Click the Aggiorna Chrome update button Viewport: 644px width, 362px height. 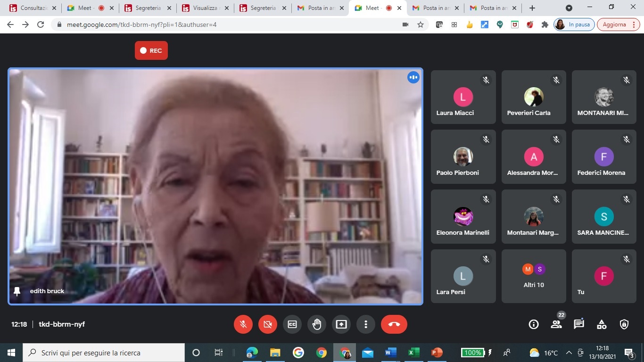[619, 25]
